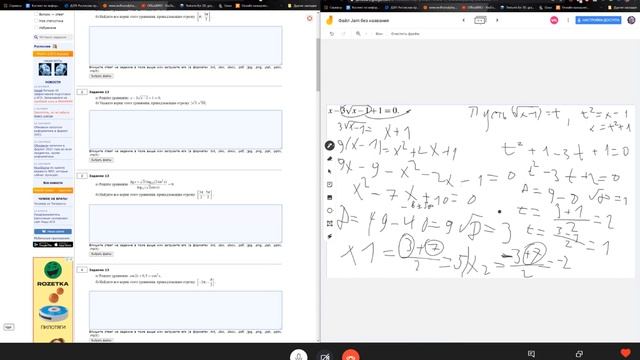This screenshot has width=640, height=360.
Task: Tick the 'Вопрос — ответ' checkbox
Action: tap(36, 14)
